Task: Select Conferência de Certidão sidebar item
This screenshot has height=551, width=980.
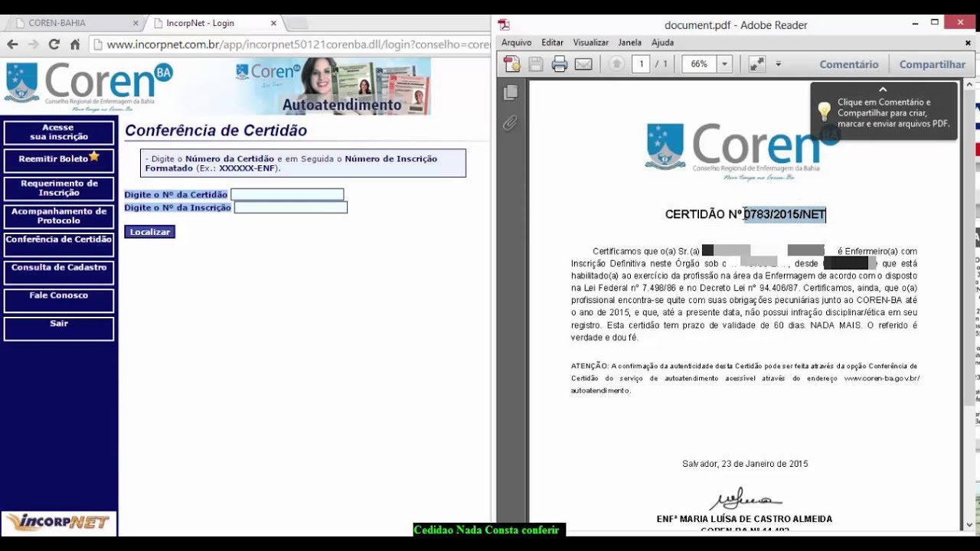Action: coord(59,244)
